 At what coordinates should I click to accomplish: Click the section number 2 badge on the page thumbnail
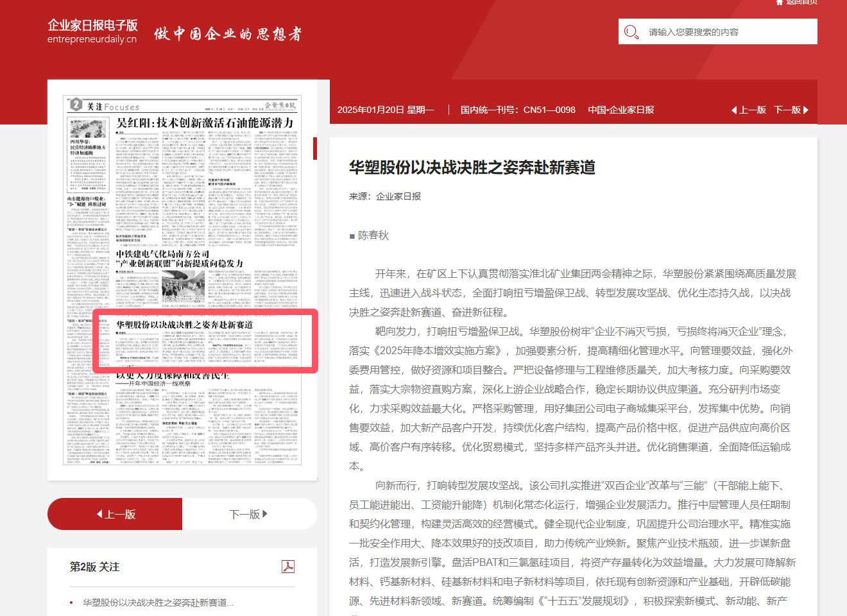click(76, 105)
